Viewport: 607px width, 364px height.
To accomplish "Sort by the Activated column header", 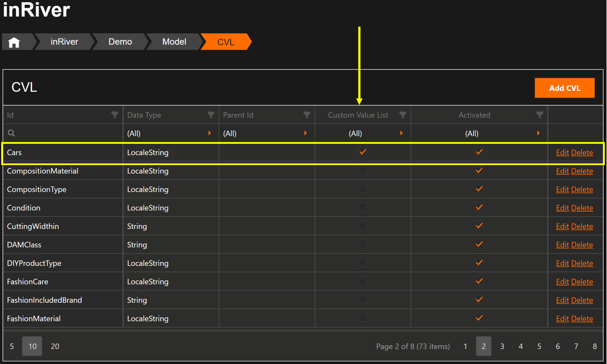I will (475, 115).
